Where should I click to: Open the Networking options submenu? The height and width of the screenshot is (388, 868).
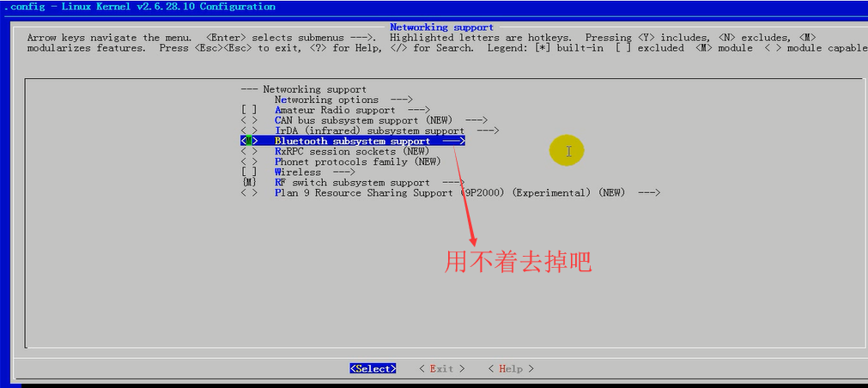[343, 100]
